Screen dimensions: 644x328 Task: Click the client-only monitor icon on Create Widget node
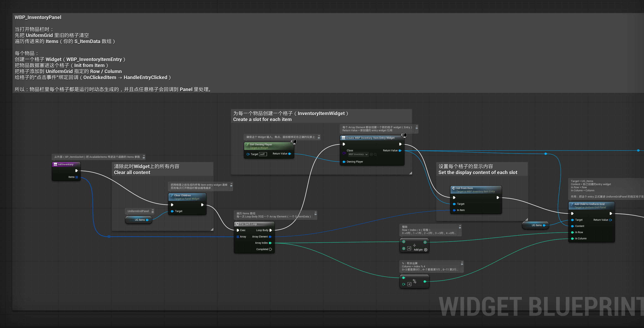[x=405, y=135]
